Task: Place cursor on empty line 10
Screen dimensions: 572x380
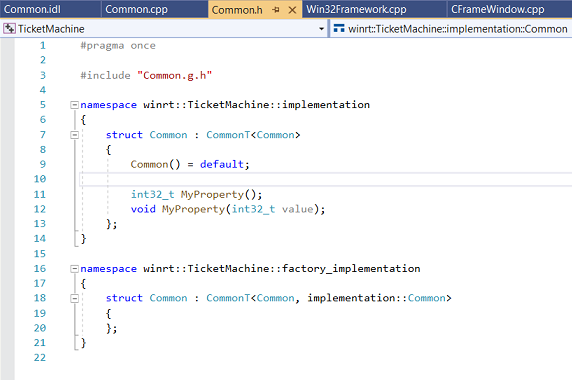Action: [325, 179]
